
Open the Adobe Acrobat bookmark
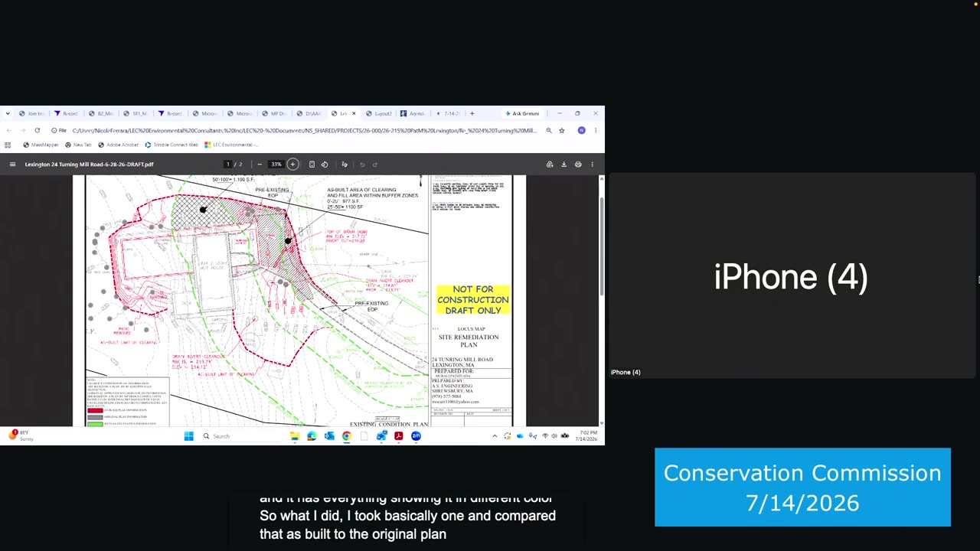click(119, 145)
